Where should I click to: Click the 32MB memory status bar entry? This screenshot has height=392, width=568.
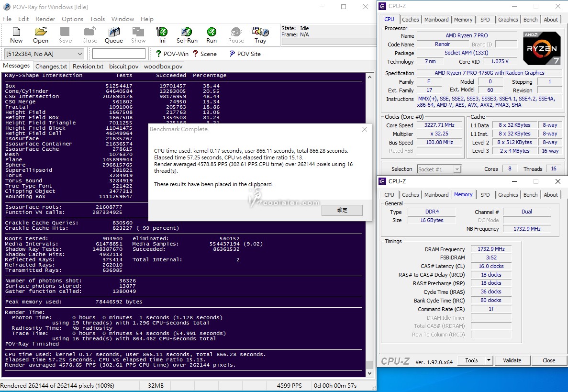[156, 385]
